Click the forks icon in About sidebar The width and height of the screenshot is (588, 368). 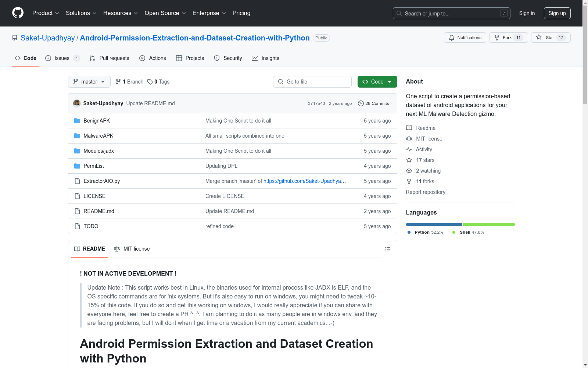pyautogui.click(x=409, y=181)
